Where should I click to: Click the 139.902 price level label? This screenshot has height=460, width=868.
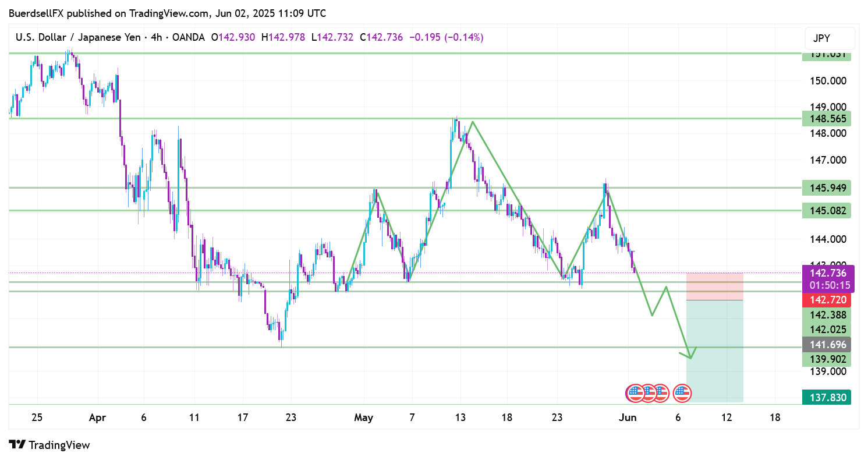[827, 359]
